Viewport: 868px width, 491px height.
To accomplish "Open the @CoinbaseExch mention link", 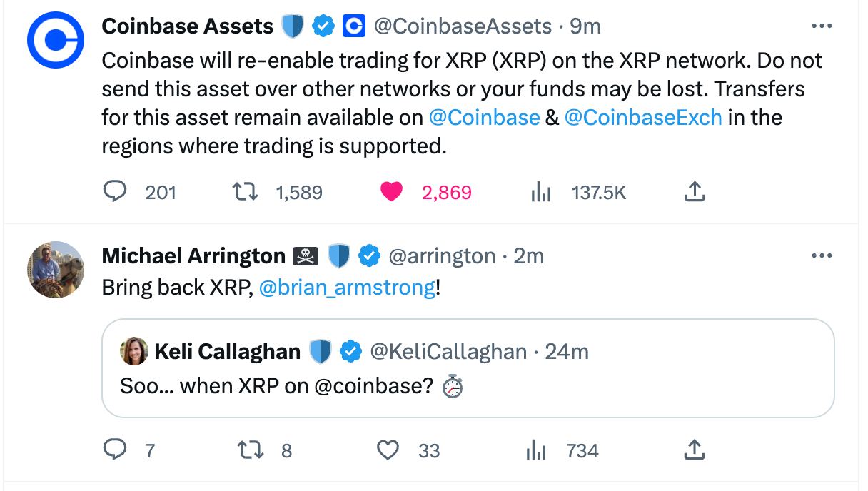I will point(642,117).
